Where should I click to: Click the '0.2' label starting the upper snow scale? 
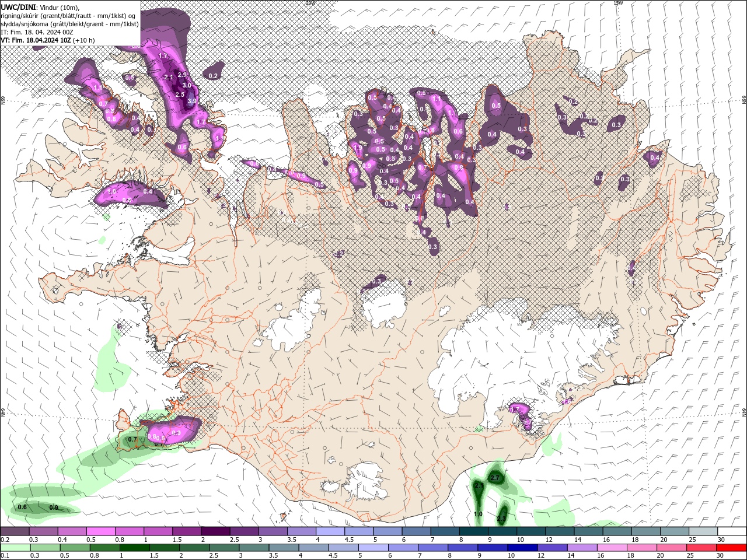[5, 540]
